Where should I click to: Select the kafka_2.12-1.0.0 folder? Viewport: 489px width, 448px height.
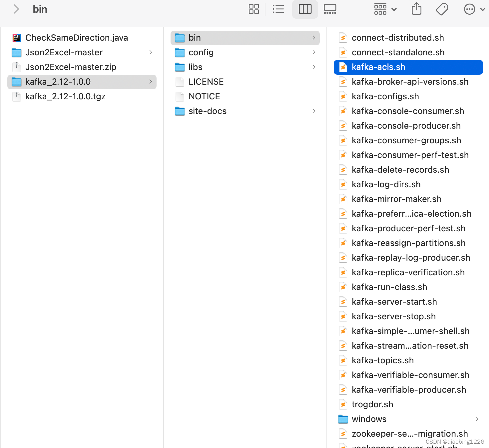(x=82, y=82)
